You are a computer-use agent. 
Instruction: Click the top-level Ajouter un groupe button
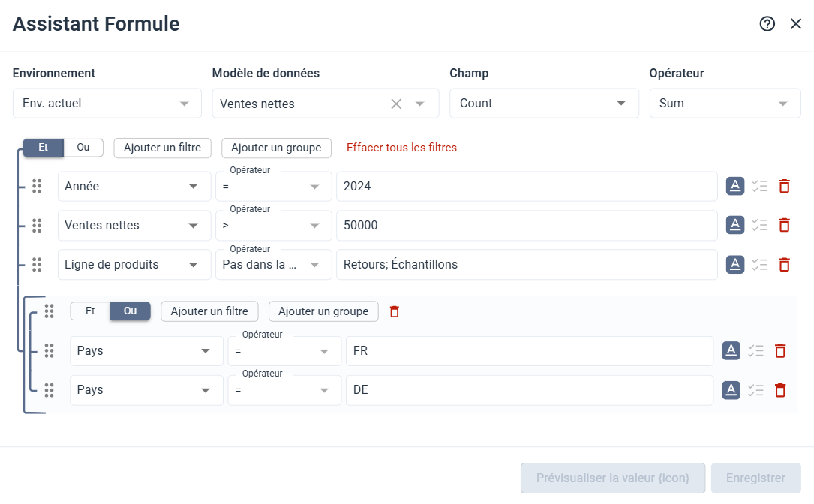276,148
